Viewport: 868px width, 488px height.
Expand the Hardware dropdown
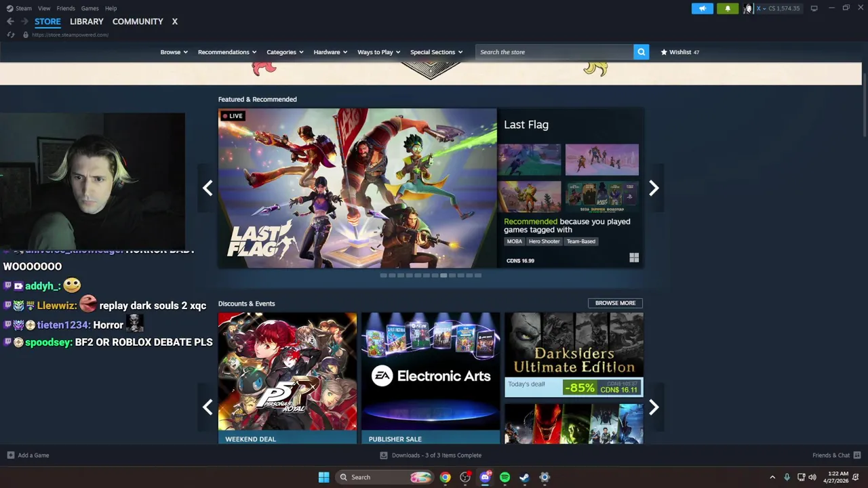330,52
